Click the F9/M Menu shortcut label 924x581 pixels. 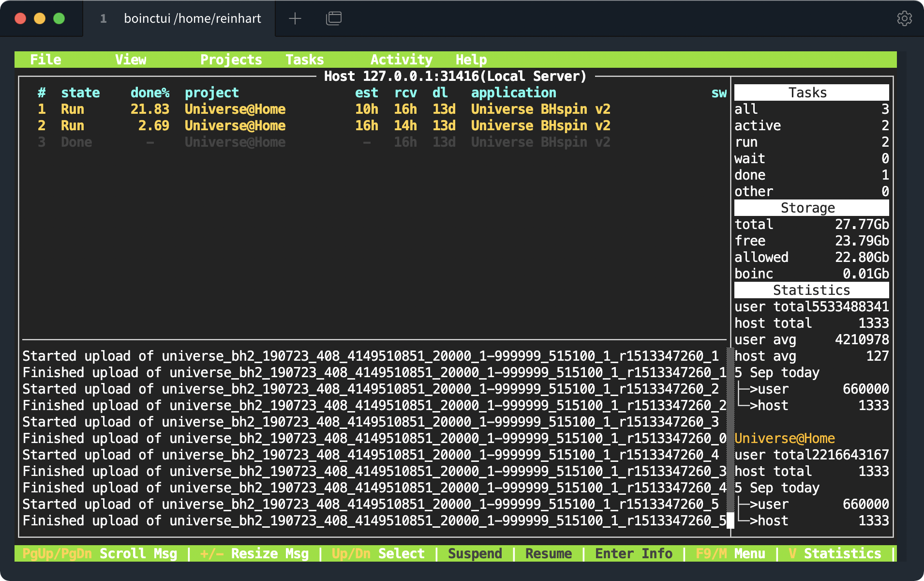[730, 553]
